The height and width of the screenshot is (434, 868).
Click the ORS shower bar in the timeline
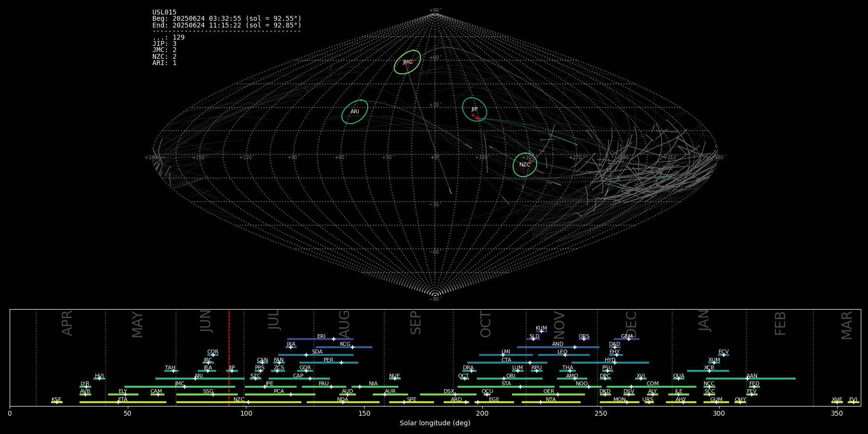click(584, 339)
